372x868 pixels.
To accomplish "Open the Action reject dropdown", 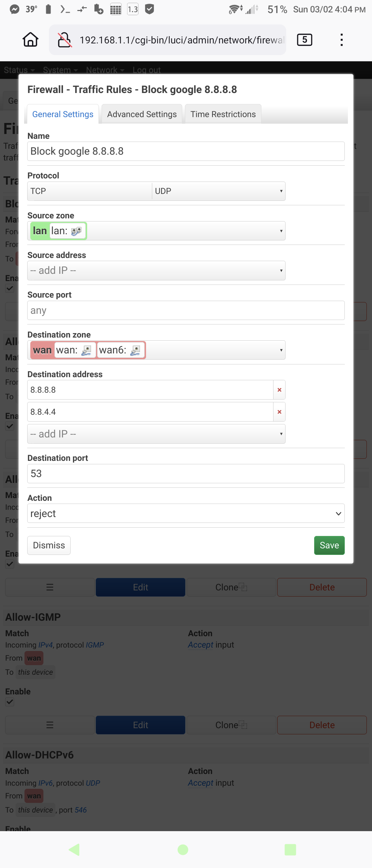I will [x=186, y=513].
